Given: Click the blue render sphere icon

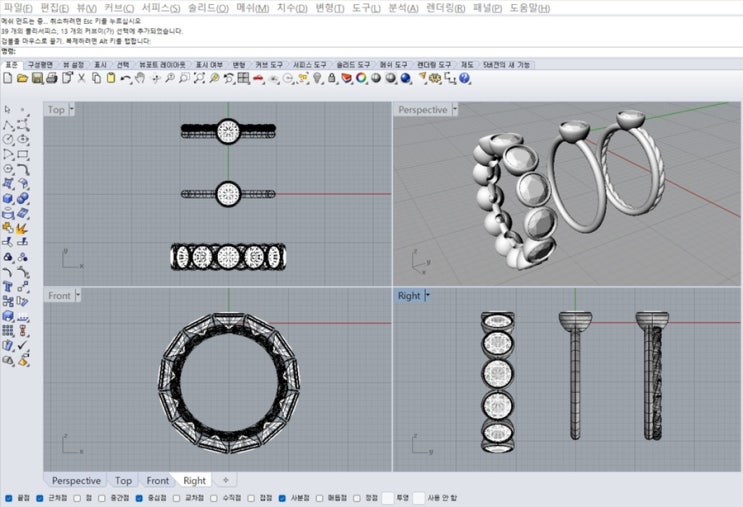Looking at the screenshot, I should click(406, 78).
